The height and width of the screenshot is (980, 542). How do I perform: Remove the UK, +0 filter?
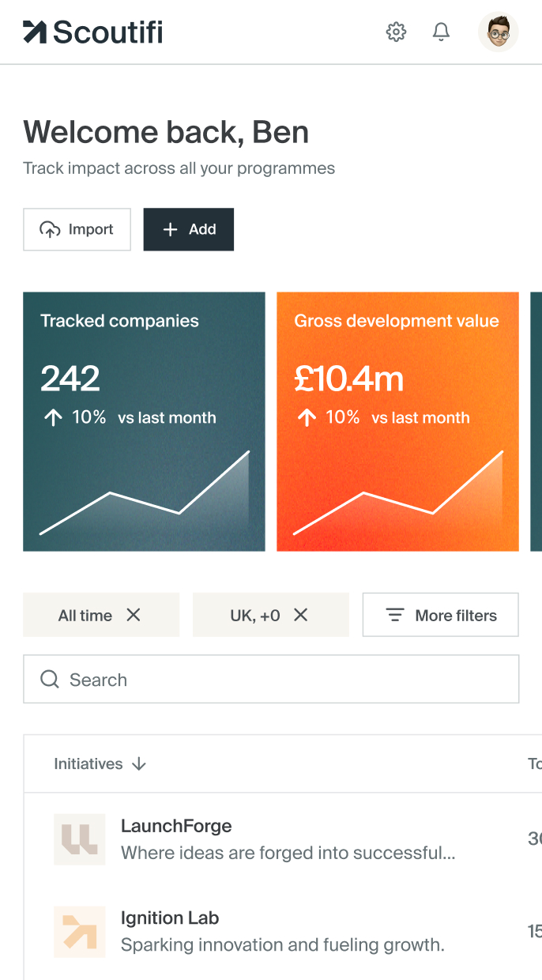tap(301, 615)
